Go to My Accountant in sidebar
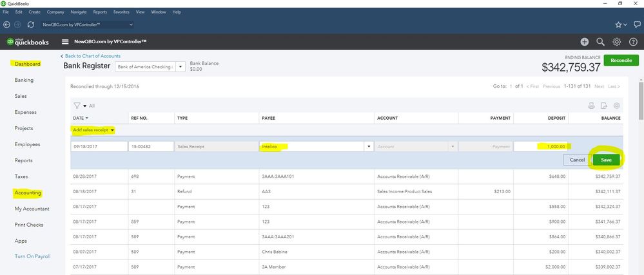This screenshot has width=644, height=275. point(32,209)
